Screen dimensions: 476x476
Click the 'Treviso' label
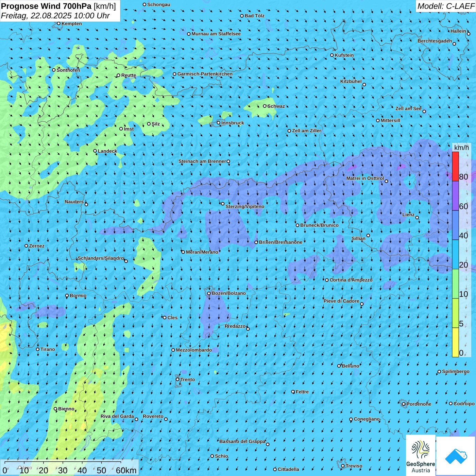(x=354, y=466)
